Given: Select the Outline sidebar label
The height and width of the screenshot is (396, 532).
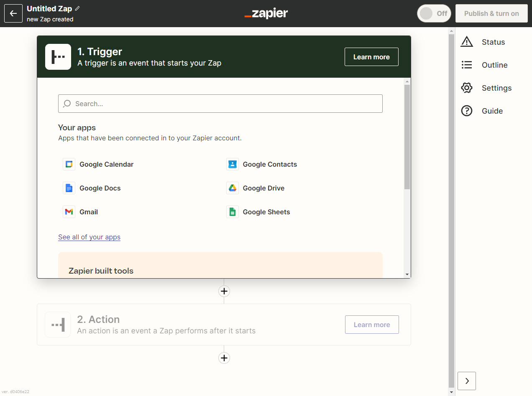Looking at the screenshot, I should point(494,65).
